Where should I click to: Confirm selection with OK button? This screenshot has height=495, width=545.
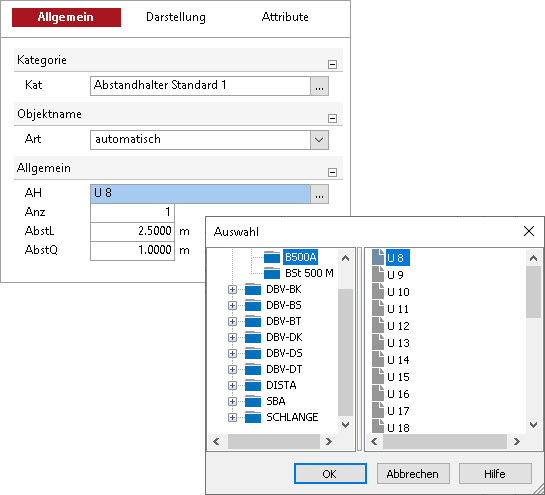330,473
